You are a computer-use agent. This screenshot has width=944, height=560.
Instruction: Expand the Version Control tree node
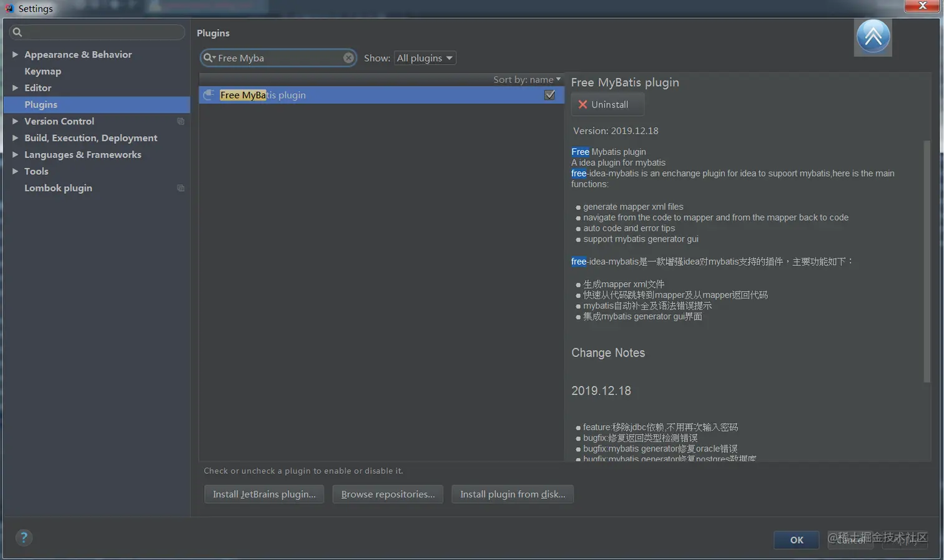pyautogui.click(x=15, y=121)
